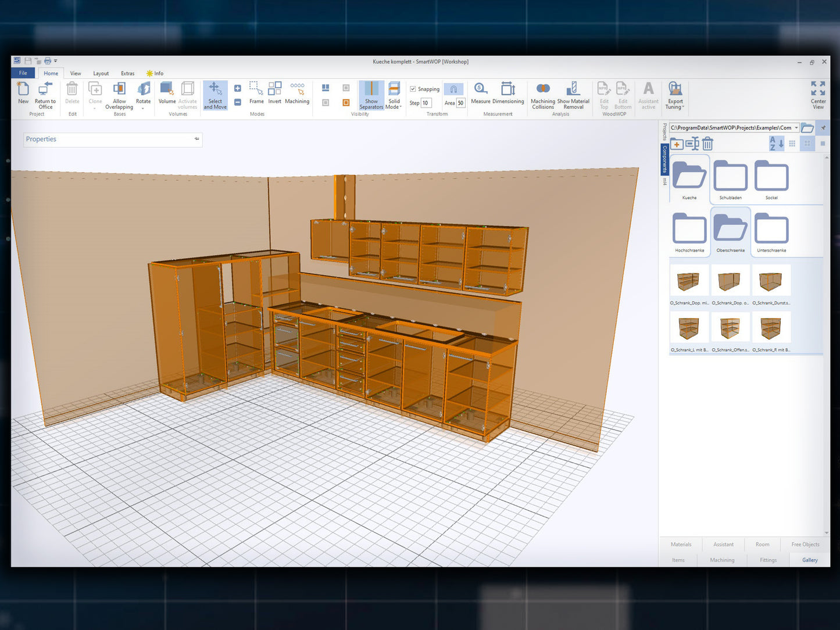Open the Materials tab at bottom
Screen dimensions: 840x630
coord(681,545)
